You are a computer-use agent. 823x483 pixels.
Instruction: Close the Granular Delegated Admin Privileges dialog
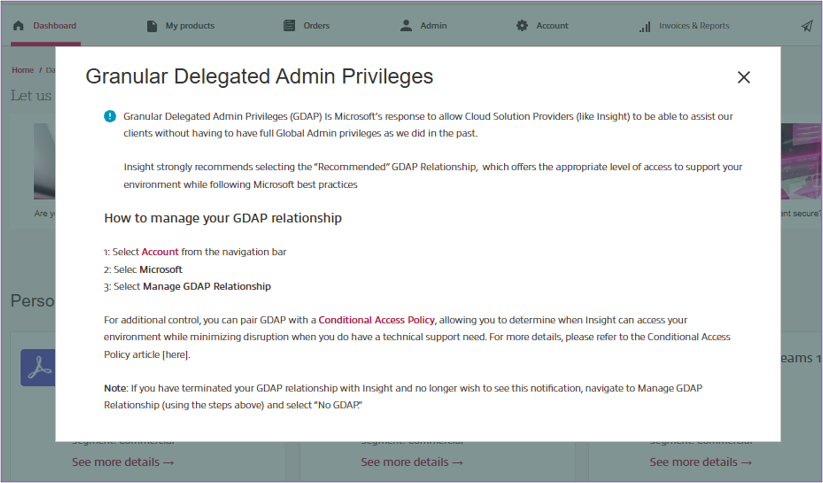743,77
